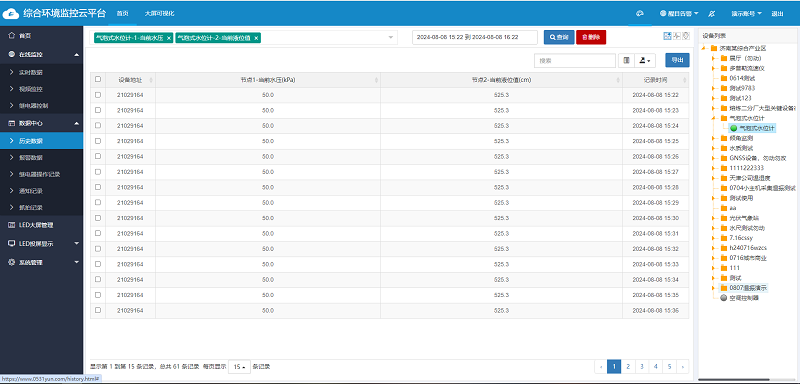
Task: Click the red 删除 delete button
Action: click(x=591, y=37)
